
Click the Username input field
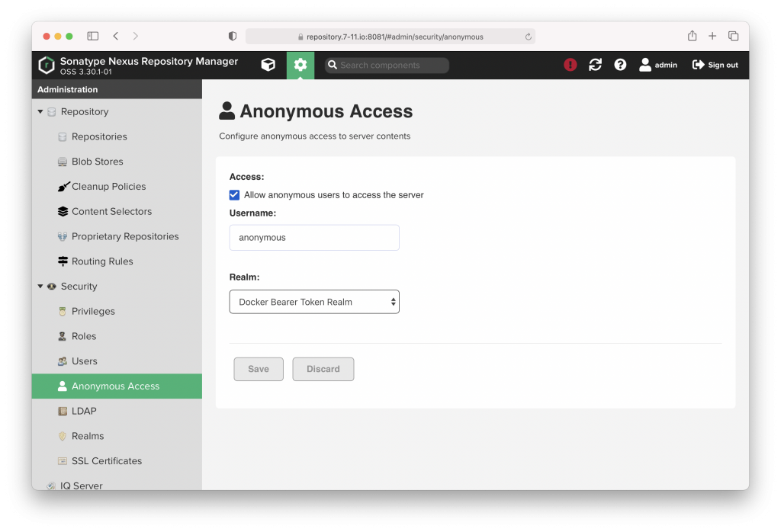pos(314,237)
